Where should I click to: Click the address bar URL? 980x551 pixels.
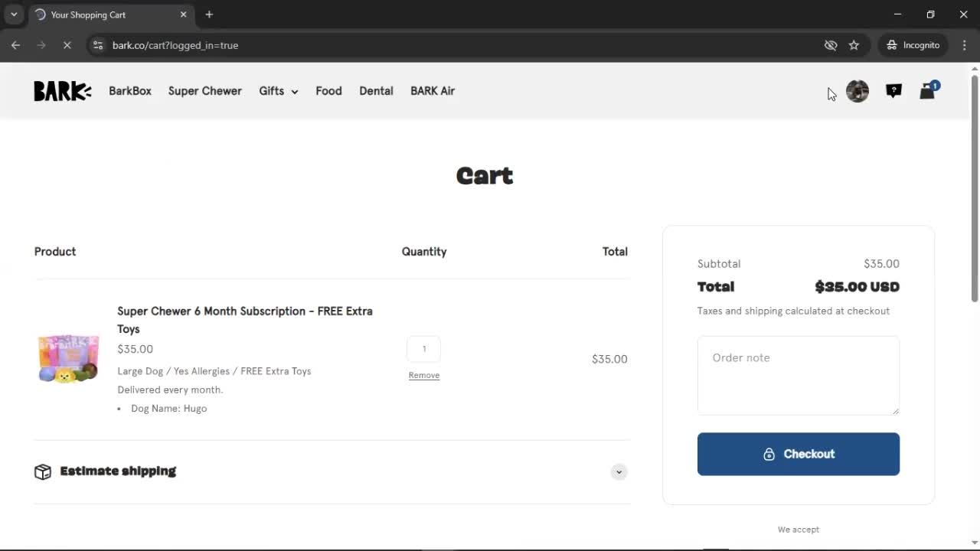coord(175,45)
